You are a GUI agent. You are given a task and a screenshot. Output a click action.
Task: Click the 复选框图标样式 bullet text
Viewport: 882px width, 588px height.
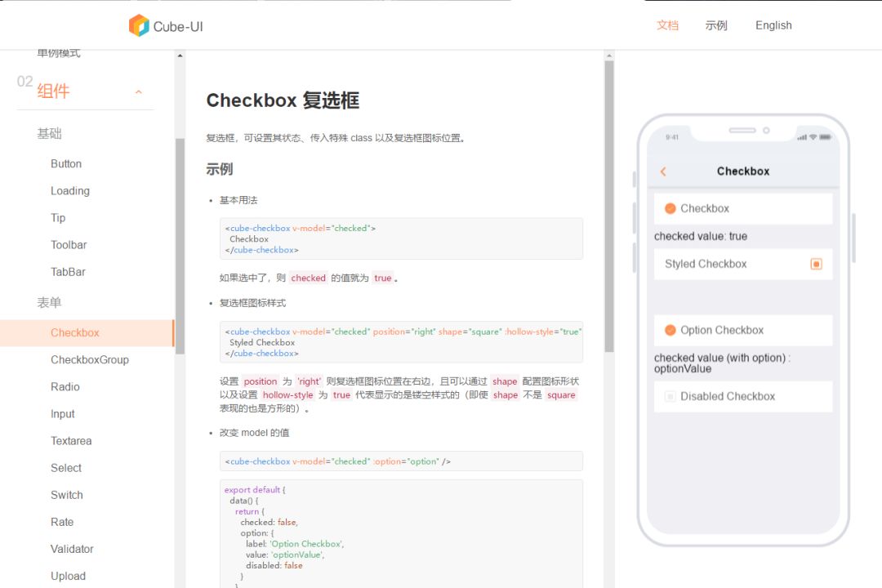pyautogui.click(x=252, y=303)
